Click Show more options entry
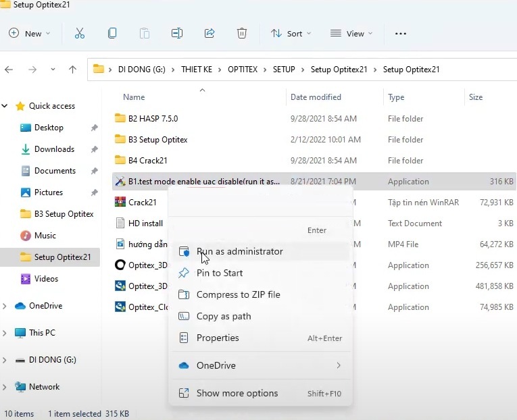Image resolution: width=517 pixels, height=420 pixels. [237, 393]
